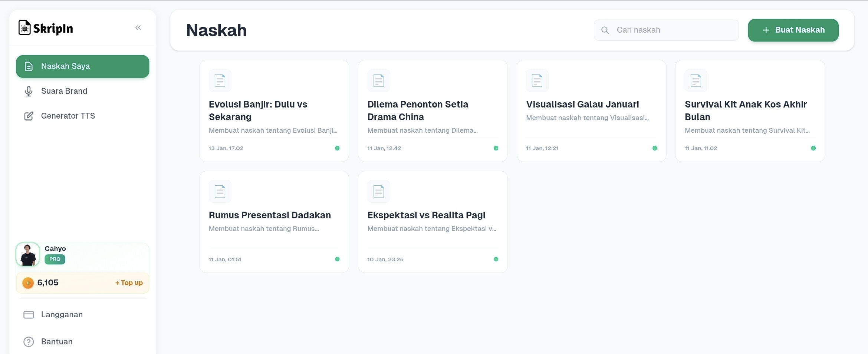Screen dimensions: 868x354
Task: Click the document icon on Evolusi Banjir card
Action: [220, 80]
